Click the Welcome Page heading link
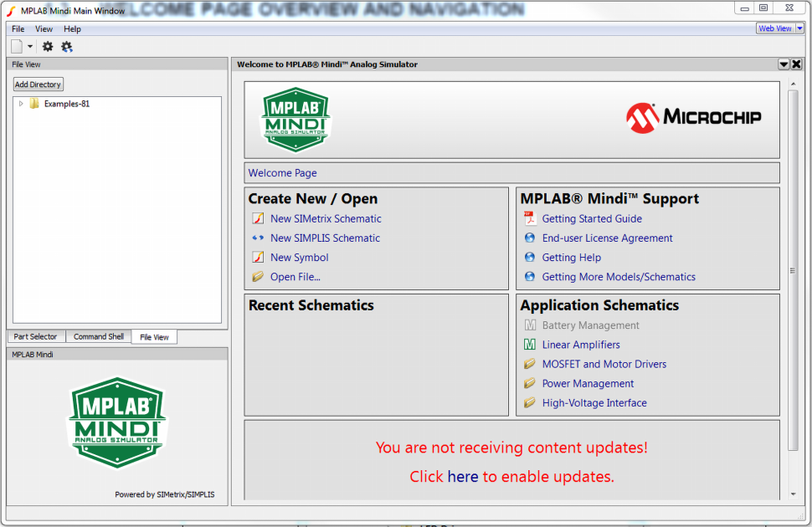The width and height of the screenshot is (812, 527). click(282, 173)
